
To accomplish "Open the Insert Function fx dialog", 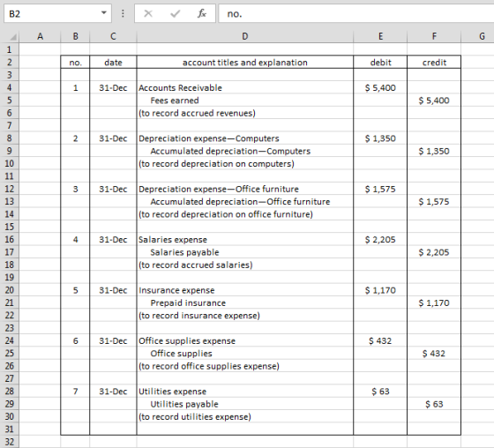I will [x=202, y=13].
